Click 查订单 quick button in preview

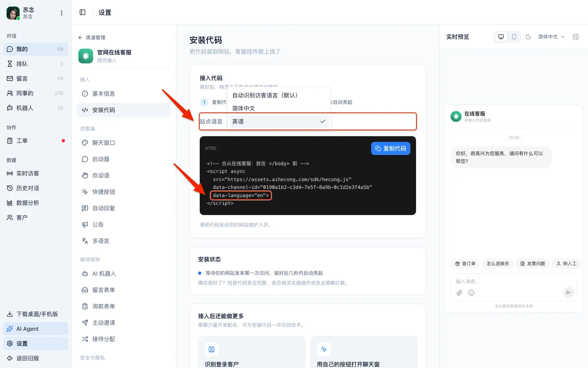465,264
